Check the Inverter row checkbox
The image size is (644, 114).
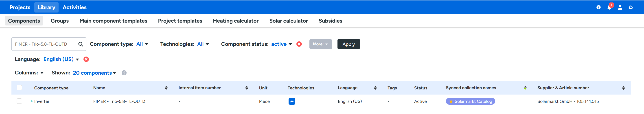[19, 101]
